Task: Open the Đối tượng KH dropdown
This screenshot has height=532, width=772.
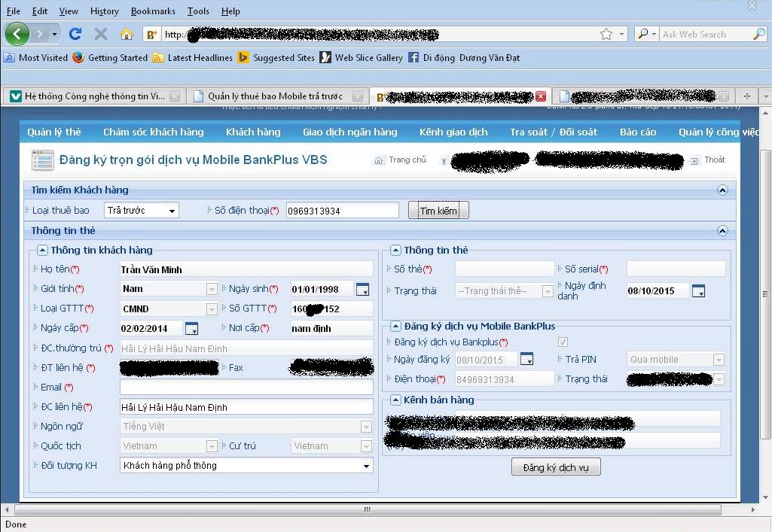Action: pyautogui.click(x=246, y=466)
